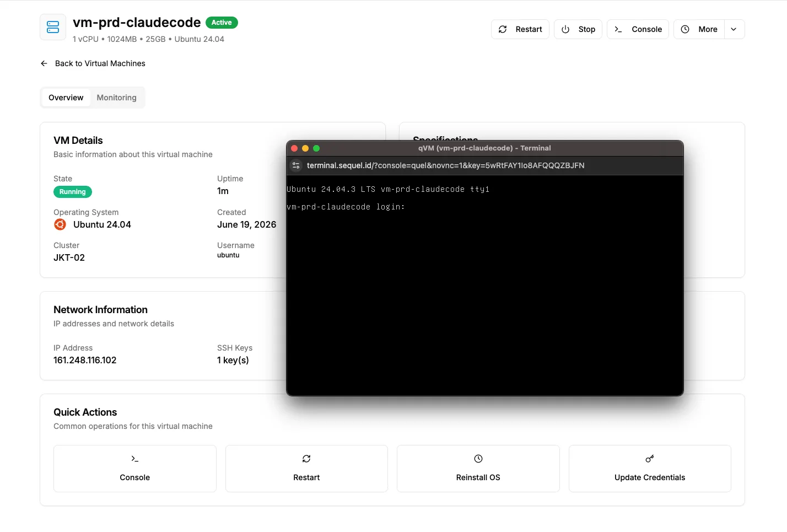Click the Active status badge

point(222,23)
